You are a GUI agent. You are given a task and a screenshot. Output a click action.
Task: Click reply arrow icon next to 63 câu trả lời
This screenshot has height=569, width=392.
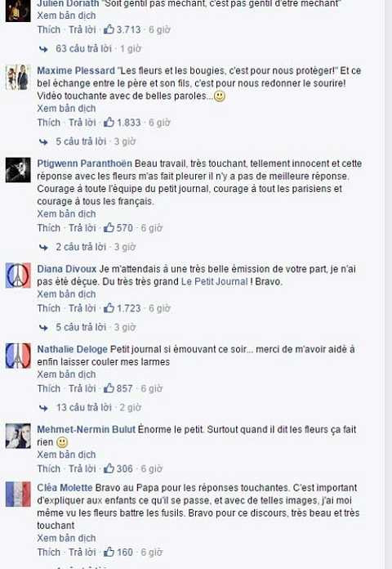click(43, 48)
